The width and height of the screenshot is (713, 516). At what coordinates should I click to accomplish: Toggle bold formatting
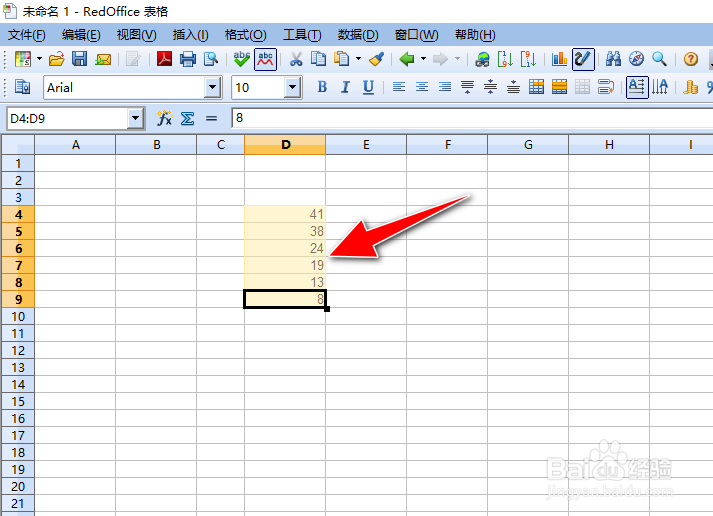pos(322,86)
